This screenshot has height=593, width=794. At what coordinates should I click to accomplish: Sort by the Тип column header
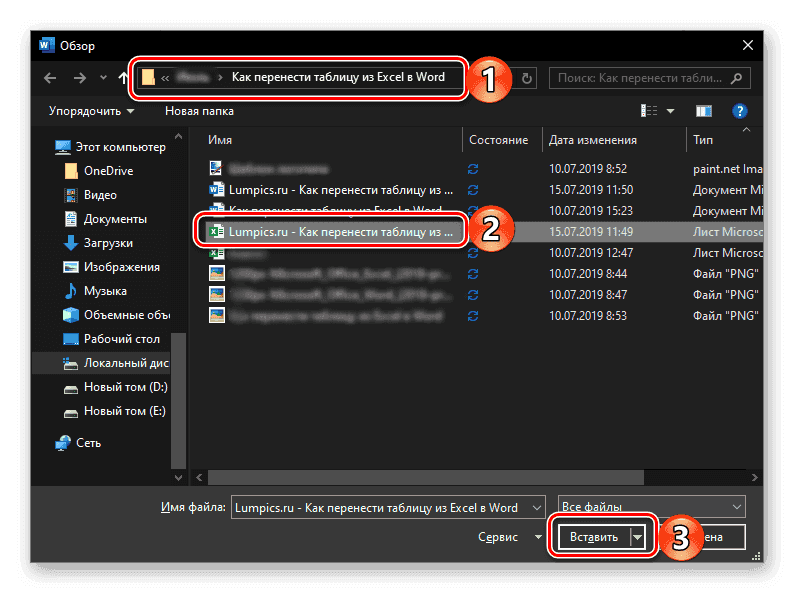click(x=703, y=140)
